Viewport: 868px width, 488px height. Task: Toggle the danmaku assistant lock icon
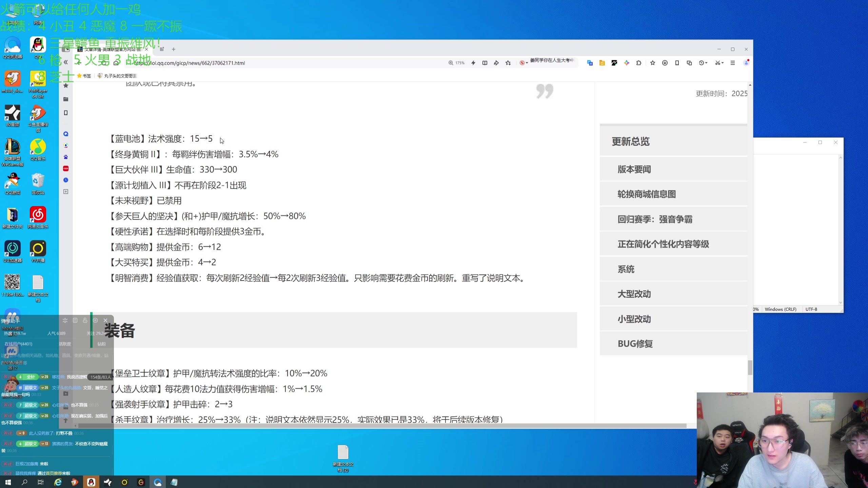(85, 320)
